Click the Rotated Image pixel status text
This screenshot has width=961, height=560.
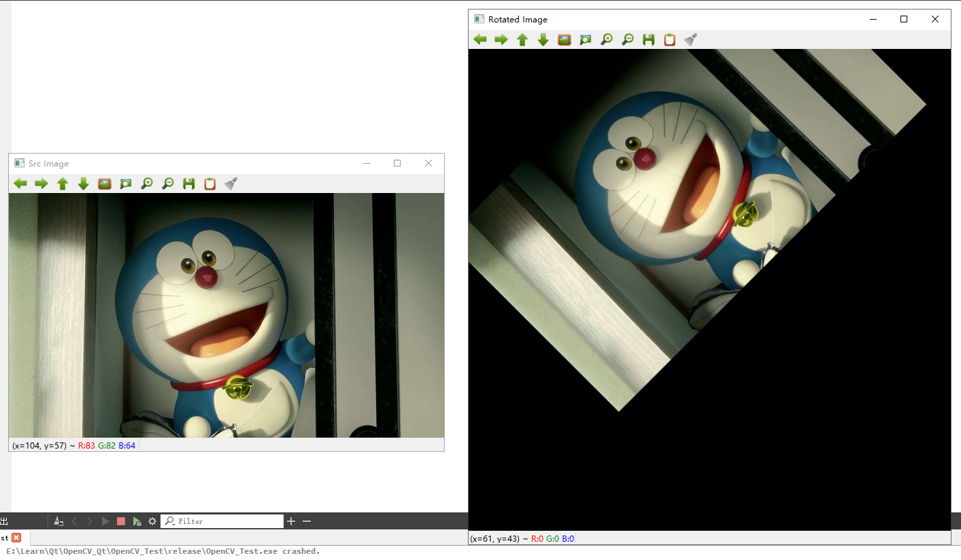pos(522,539)
